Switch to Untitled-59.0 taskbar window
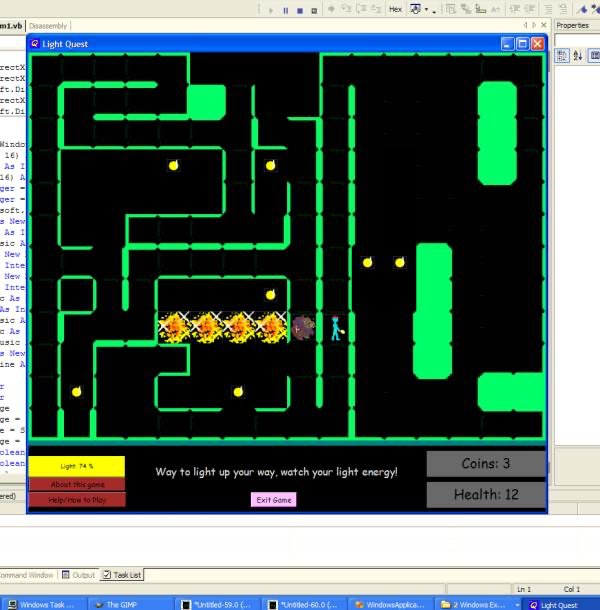Screen dimensions: 600x610 (217, 605)
